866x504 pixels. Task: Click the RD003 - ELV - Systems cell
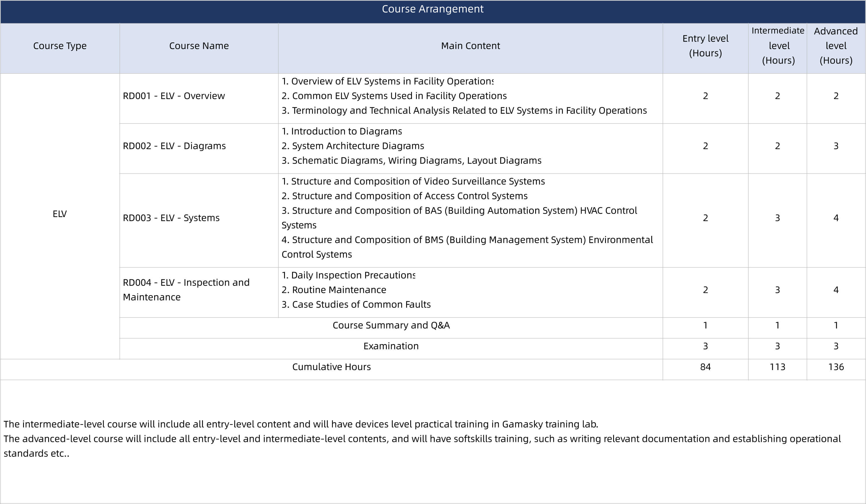coord(171,218)
